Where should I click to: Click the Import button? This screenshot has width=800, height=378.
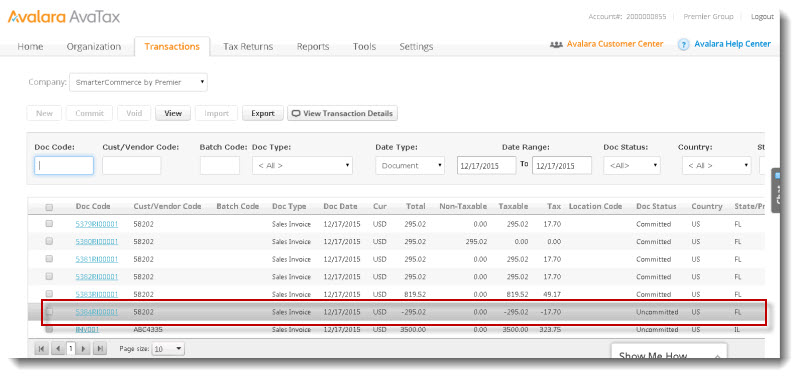tap(216, 113)
